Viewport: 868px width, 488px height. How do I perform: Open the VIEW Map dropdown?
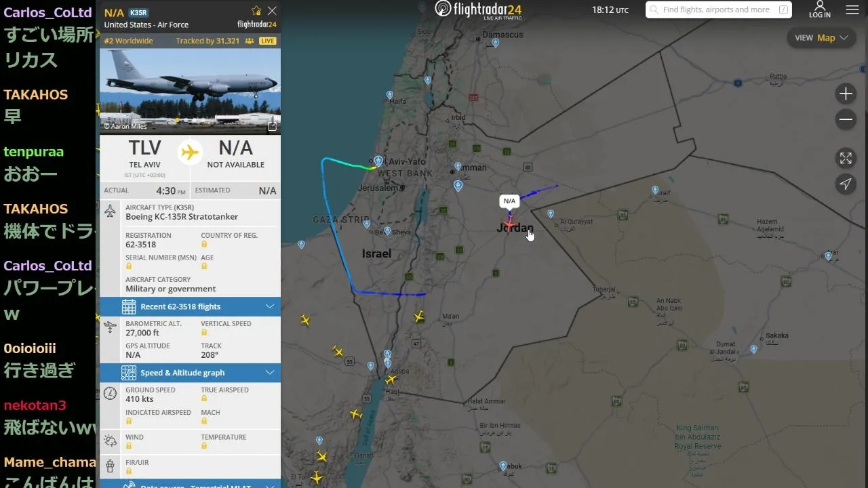click(x=821, y=38)
